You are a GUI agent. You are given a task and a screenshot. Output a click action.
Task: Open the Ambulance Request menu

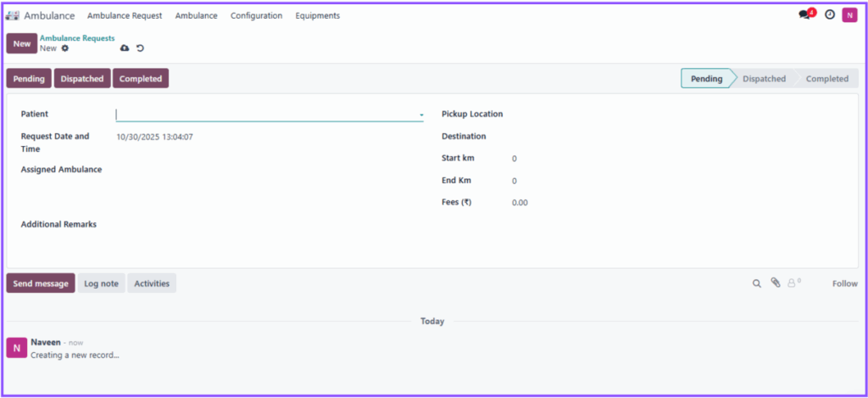(125, 15)
